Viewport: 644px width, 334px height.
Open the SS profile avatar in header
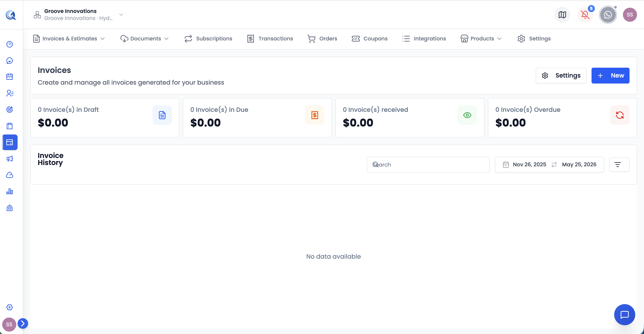point(630,15)
